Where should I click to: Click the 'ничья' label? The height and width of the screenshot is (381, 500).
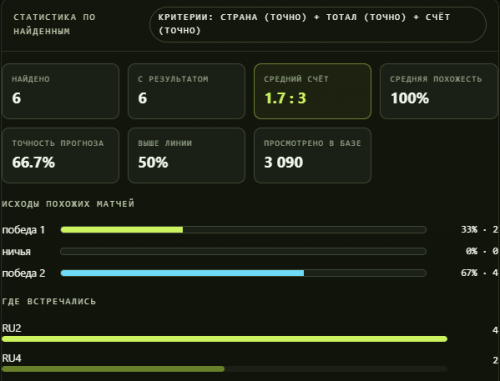point(16,252)
